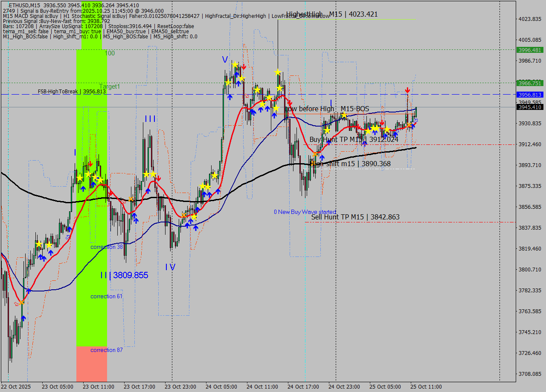Viewport: 546px width, 392px height.
Task: Select the wave III label
Action: (x=150, y=118)
